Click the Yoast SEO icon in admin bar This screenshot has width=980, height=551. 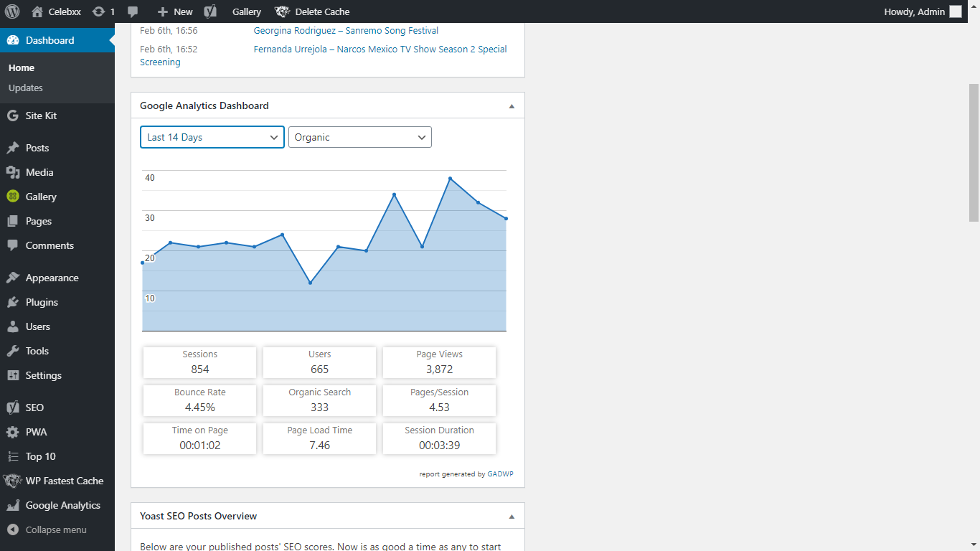(x=210, y=11)
